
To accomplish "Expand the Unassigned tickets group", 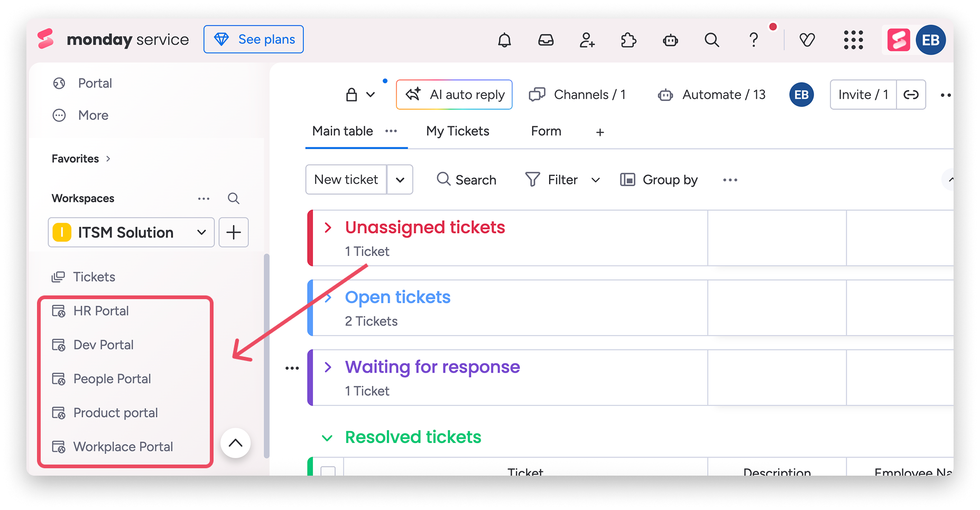I will [x=328, y=227].
